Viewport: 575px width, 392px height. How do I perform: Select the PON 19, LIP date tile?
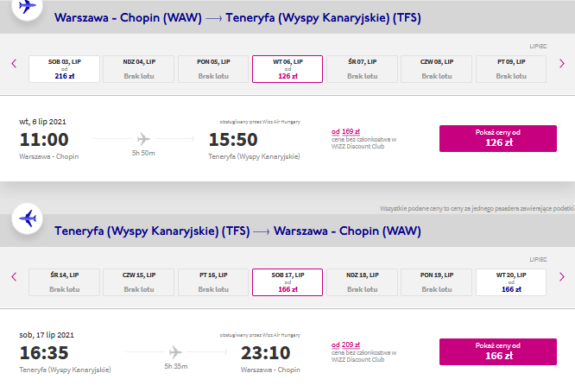tap(436, 282)
